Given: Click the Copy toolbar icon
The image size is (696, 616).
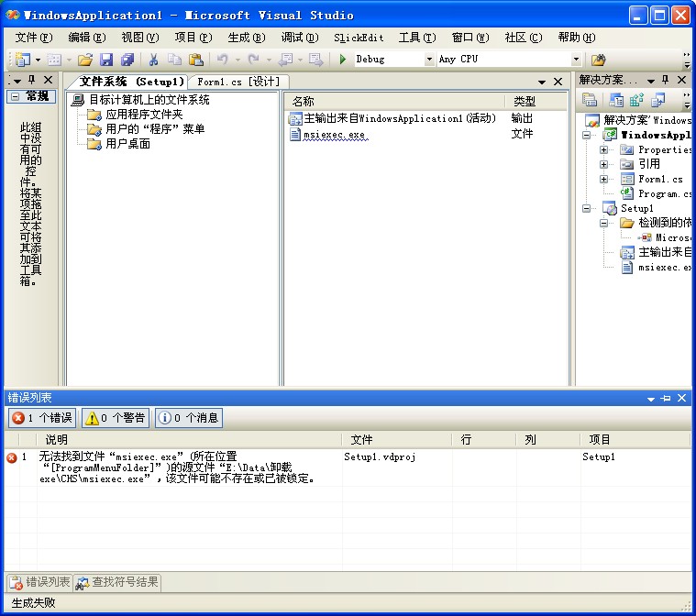Looking at the screenshot, I should click(x=174, y=59).
